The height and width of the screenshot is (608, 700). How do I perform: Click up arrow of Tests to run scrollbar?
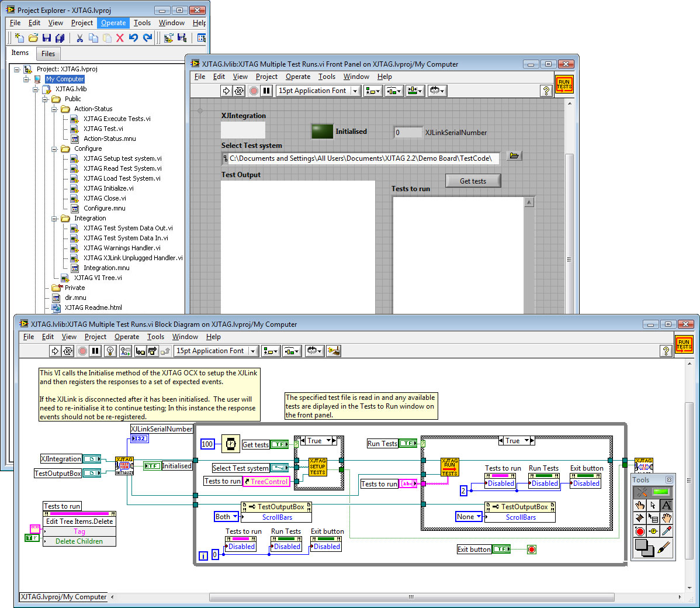point(529,202)
